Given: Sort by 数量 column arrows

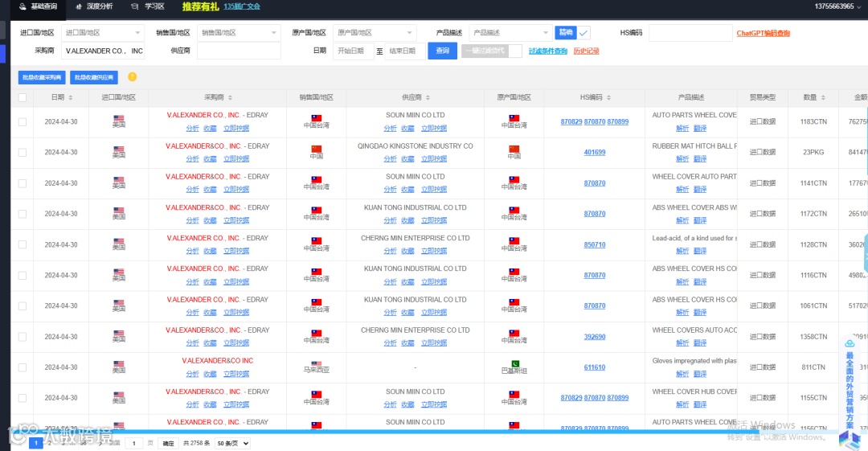Looking at the screenshot, I should pyautogui.click(x=823, y=97).
